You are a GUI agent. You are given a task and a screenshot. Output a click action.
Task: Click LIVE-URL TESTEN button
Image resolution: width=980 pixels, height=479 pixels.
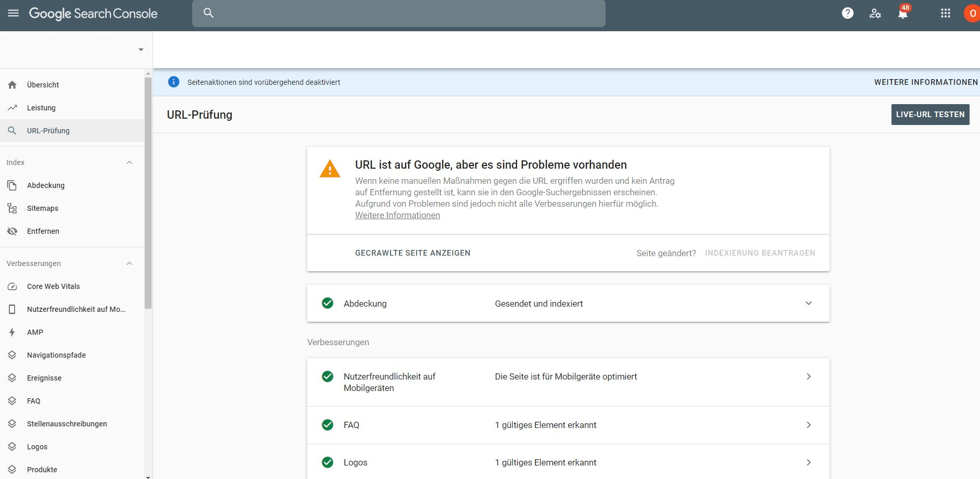click(930, 115)
